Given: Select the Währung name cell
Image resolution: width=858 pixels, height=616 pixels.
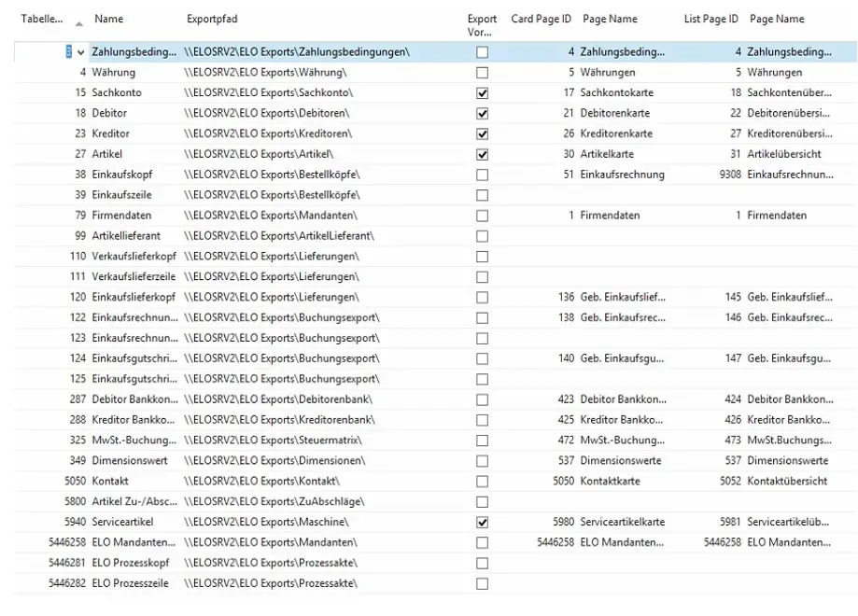Looking at the screenshot, I should coord(113,72).
